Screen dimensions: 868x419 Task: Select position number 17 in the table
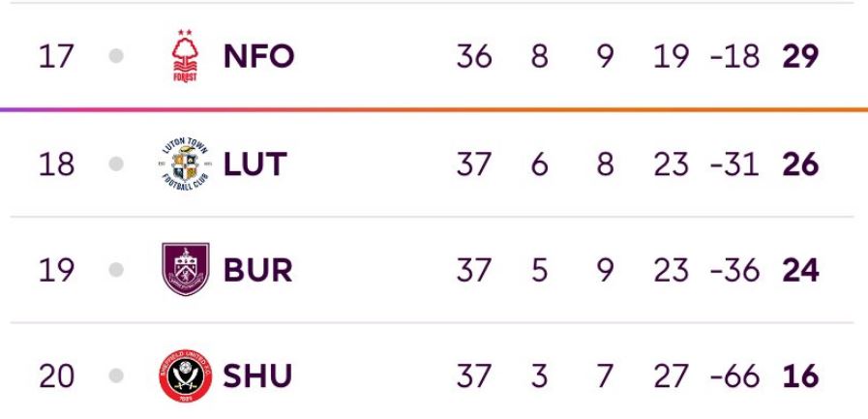tap(56, 56)
